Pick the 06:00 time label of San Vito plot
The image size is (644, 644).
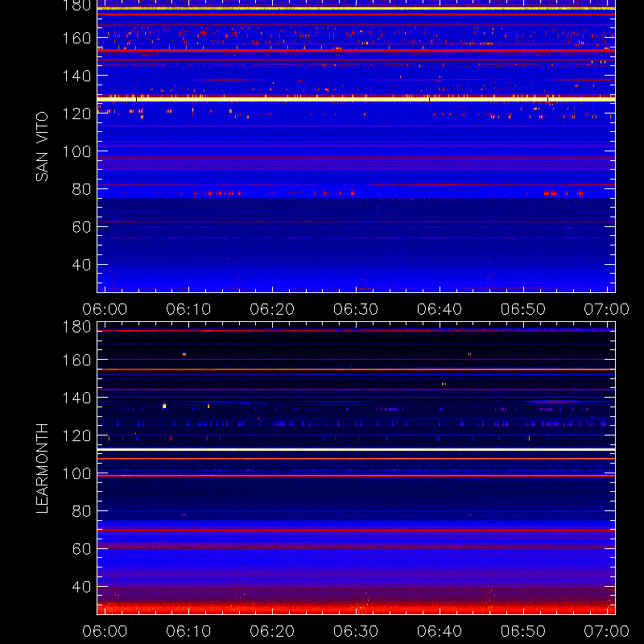105,309
